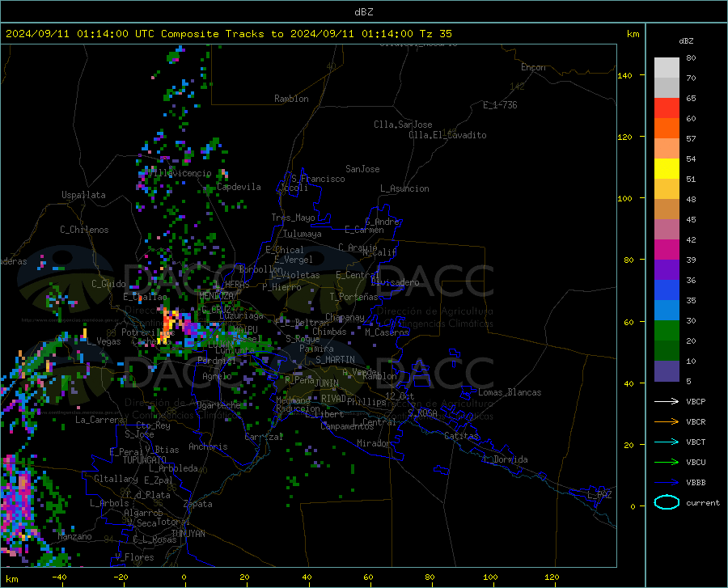Click the 'Clla.El_Cavadito' map label
The height and width of the screenshot is (588, 728).
447,135
